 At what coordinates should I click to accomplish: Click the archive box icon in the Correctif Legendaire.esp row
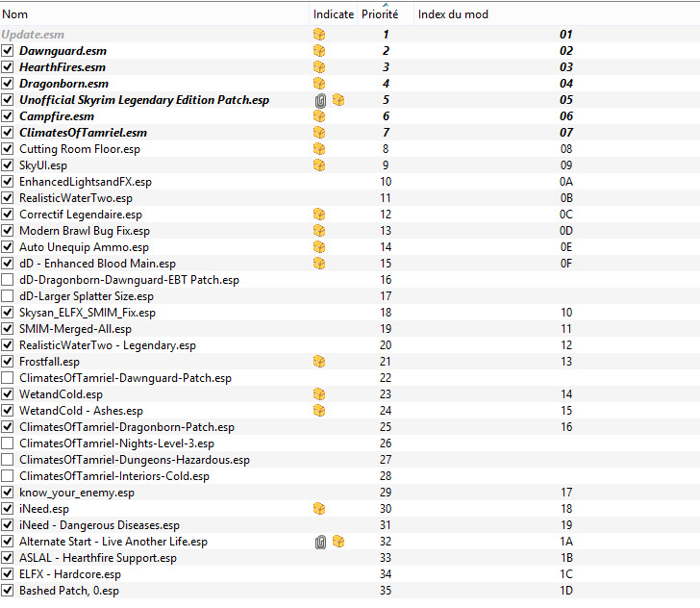pyautogui.click(x=319, y=215)
